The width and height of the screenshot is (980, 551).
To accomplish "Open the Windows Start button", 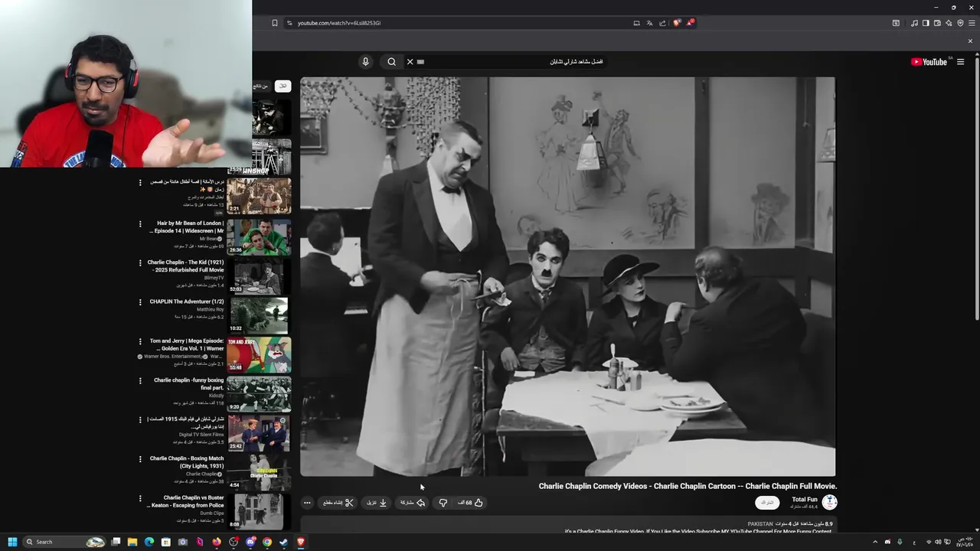I will coord(12,542).
